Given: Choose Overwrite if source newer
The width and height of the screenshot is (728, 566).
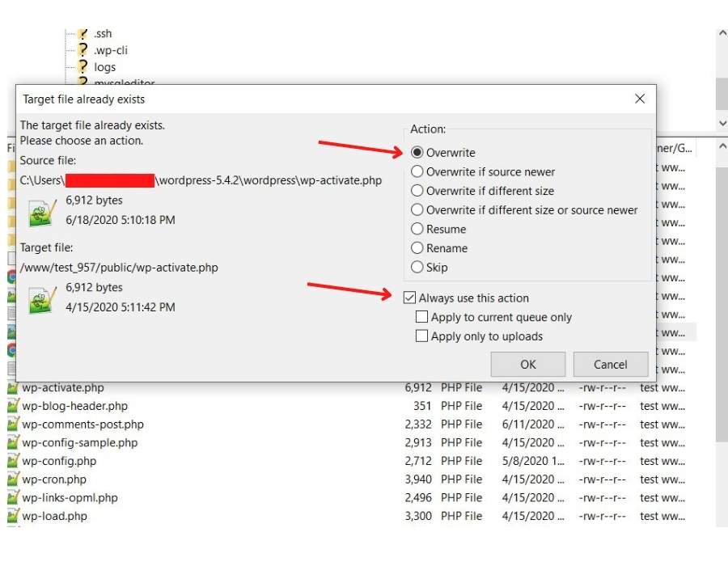Looking at the screenshot, I should coord(483,171).
